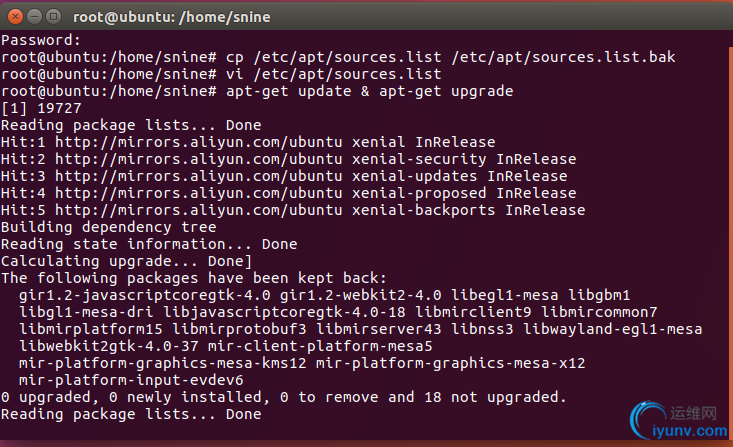Click the terminal title root@ubuntu: /home/snine

[172, 17]
